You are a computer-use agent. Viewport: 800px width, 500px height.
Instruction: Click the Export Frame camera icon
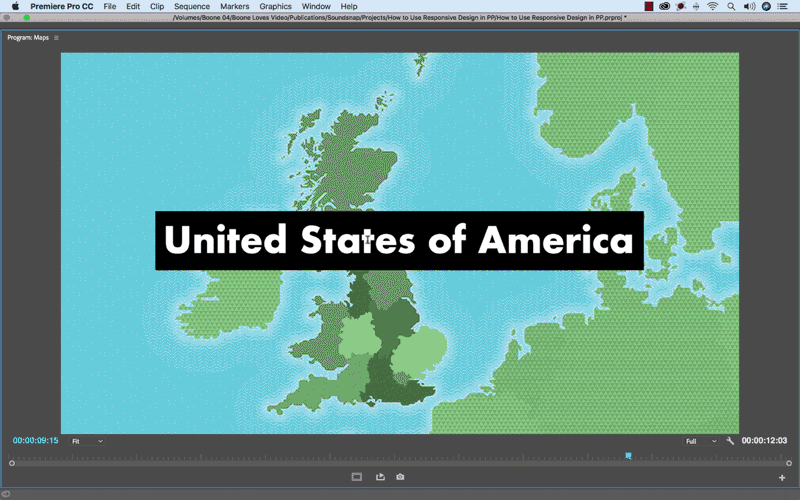(400, 477)
